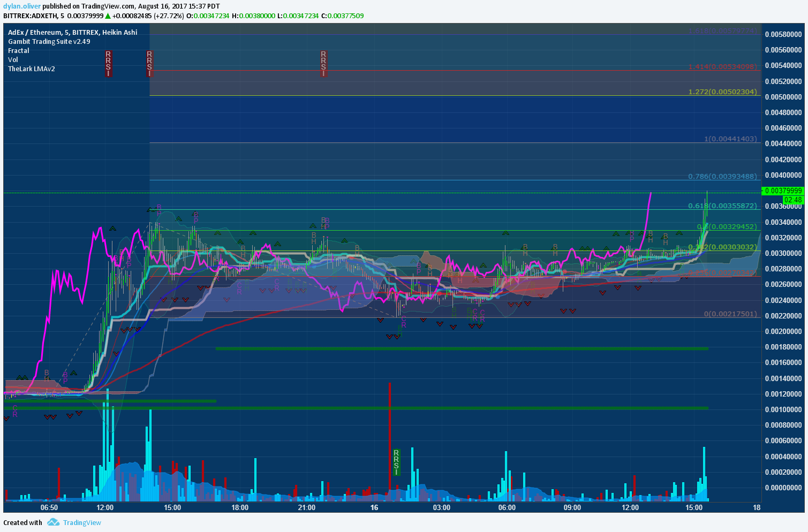Image resolution: width=808 pixels, height=532 pixels.
Task: Click the published date August 16, 2017 text
Action: pos(163,6)
